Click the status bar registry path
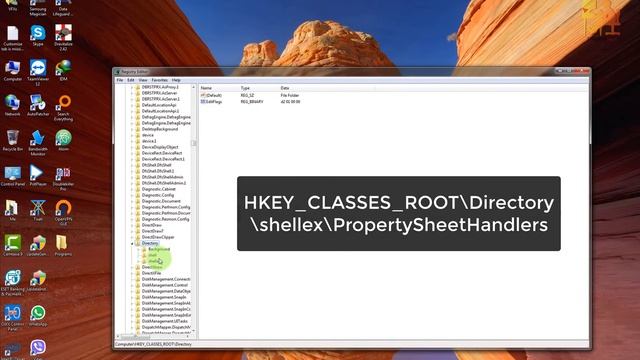This screenshot has width=640, height=360. [153, 344]
